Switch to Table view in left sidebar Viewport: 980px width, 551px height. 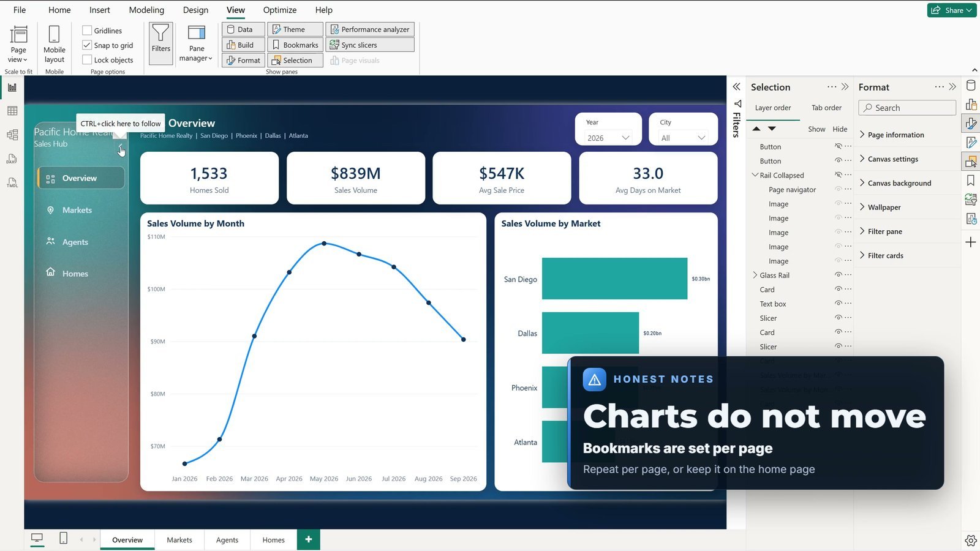click(12, 111)
